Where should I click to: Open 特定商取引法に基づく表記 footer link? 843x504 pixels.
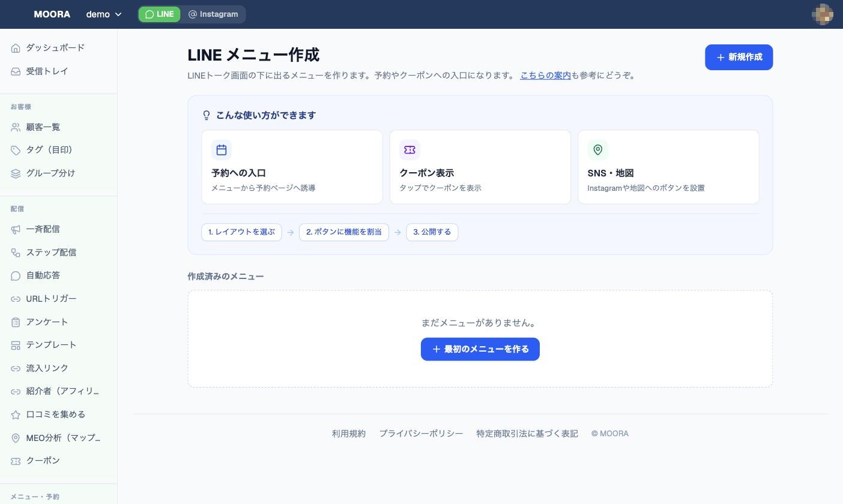tap(527, 434)
